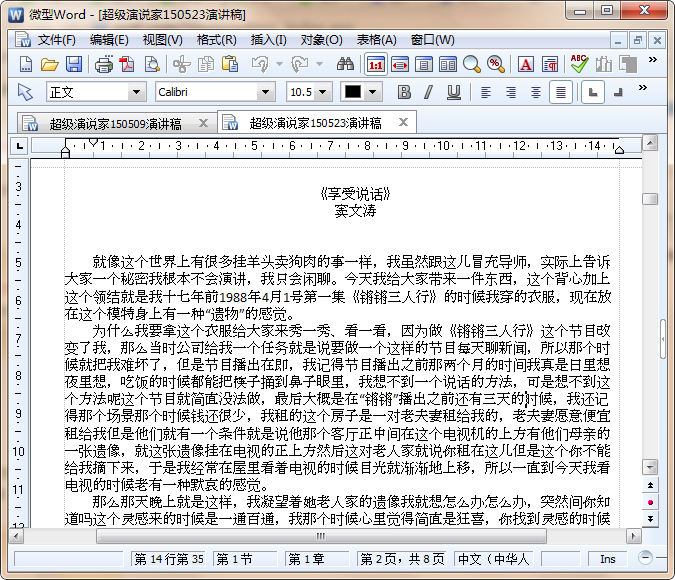Copy the selected text
The image size is (675, 580).
206,65
